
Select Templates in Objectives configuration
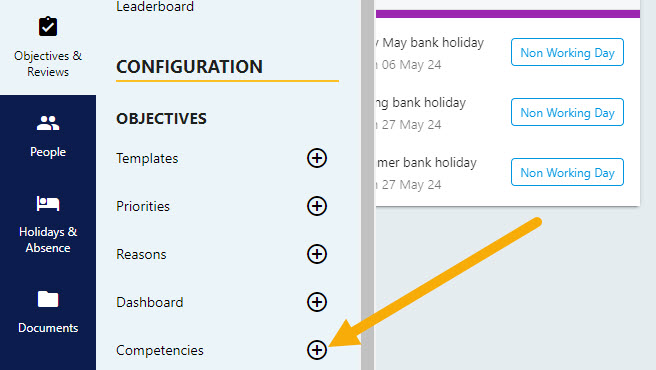[x=147, y=158]
